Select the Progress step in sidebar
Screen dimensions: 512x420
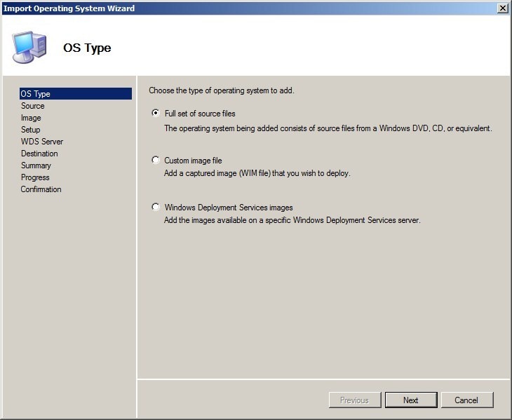pos(35,177)
